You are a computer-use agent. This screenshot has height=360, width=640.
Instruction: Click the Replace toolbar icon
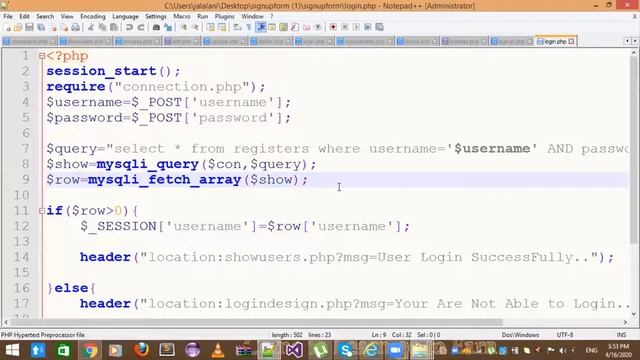click(168, 27)
